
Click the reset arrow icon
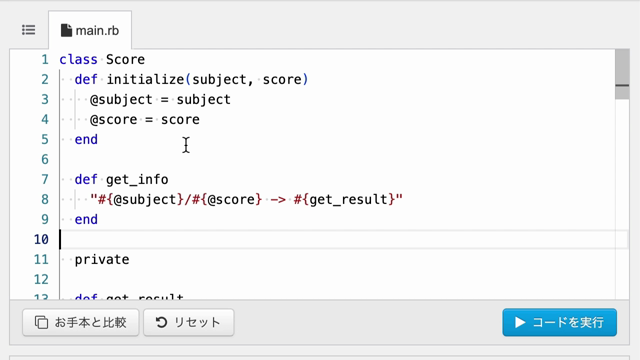point(161,322)
